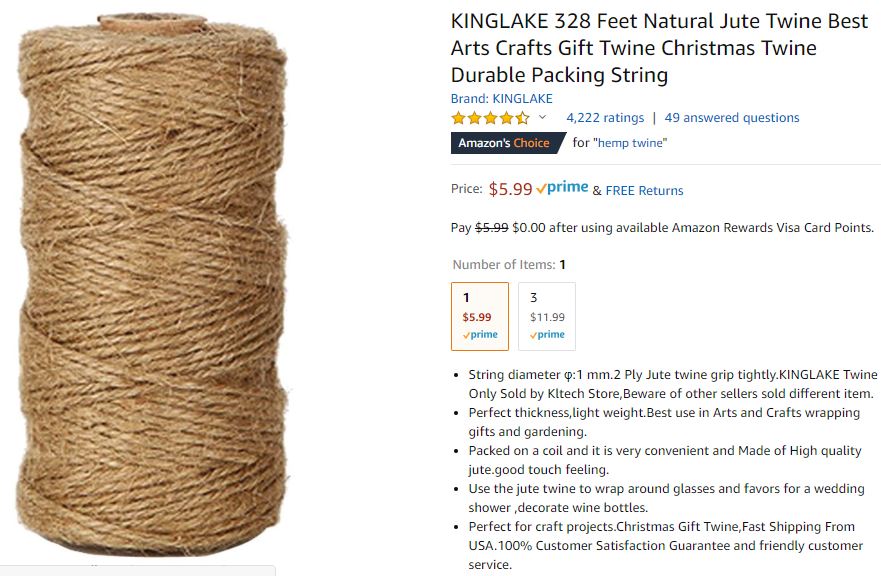Click the KINGLAKE product title
The width and height of the screenshot is (881, 576).
point(658,47)
